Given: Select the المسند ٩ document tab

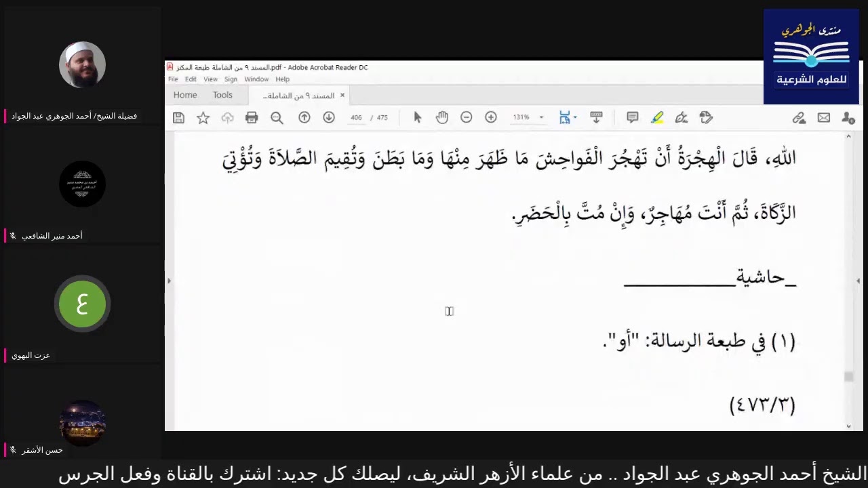Looking at the screenshot, I should 298,96.
